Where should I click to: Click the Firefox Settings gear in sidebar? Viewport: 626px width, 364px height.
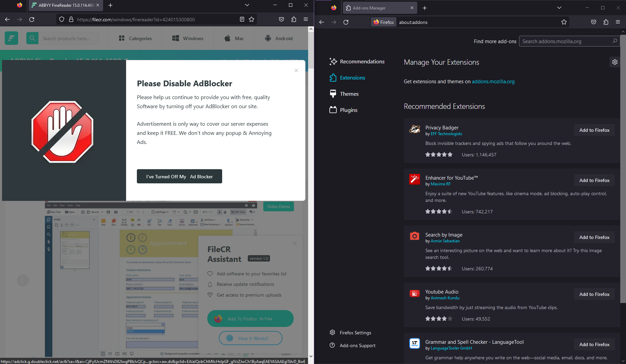332,332
